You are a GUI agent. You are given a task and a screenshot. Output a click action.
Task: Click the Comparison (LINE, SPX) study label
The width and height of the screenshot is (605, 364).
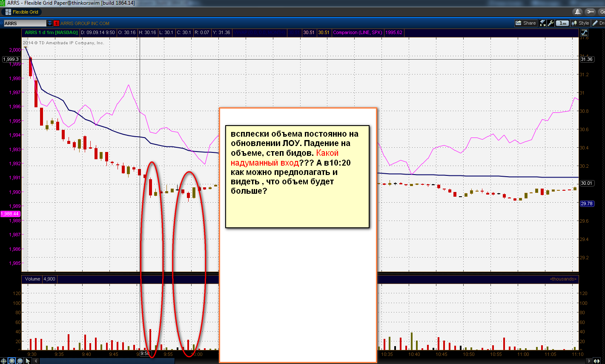coord(358,32)
